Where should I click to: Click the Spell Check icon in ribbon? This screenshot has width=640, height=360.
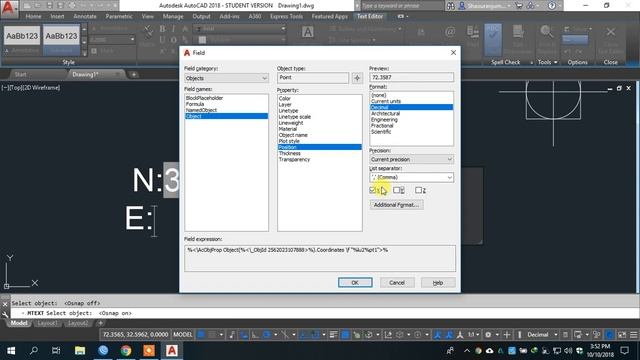point(493,40)
